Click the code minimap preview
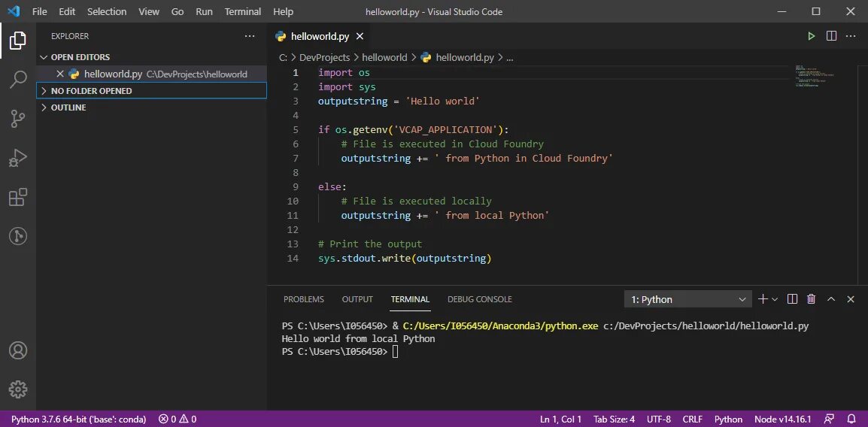The width and height of the screenshot is (868, 427). coord(815,75)
